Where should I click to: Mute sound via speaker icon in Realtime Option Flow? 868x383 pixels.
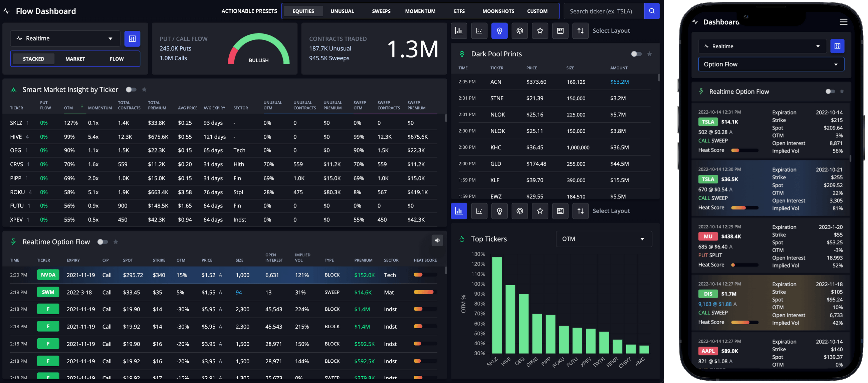pyautogui.click(x=437, y=241)
